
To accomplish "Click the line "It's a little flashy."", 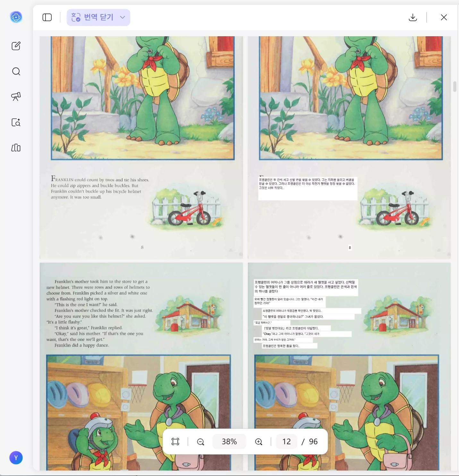I will [64, 322].
